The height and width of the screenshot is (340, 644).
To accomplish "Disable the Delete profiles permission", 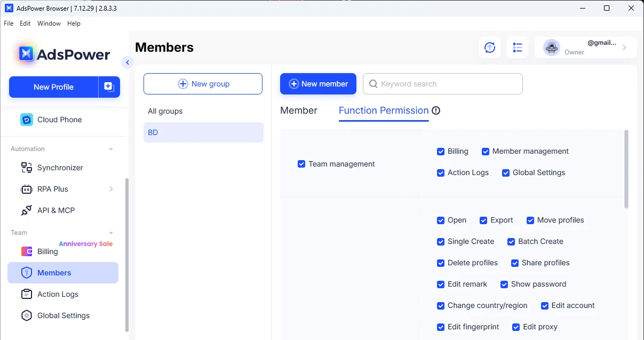I will pos(441,263).
